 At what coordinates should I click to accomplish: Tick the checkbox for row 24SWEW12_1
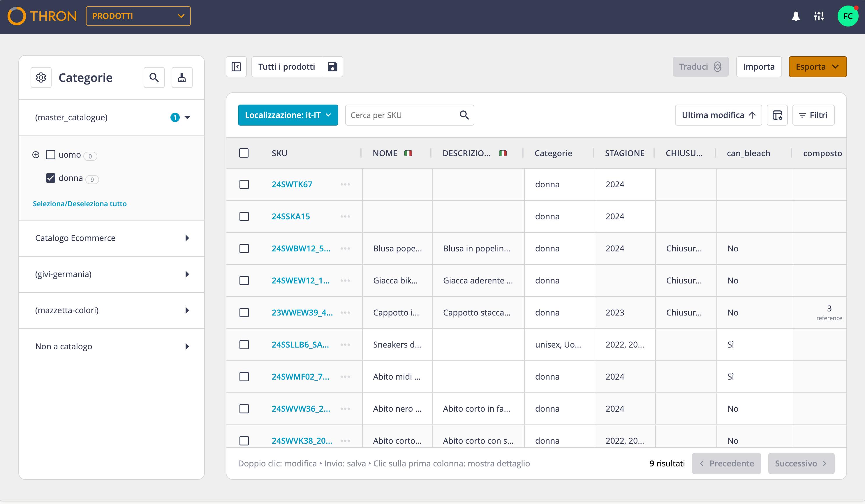point(244,281)
